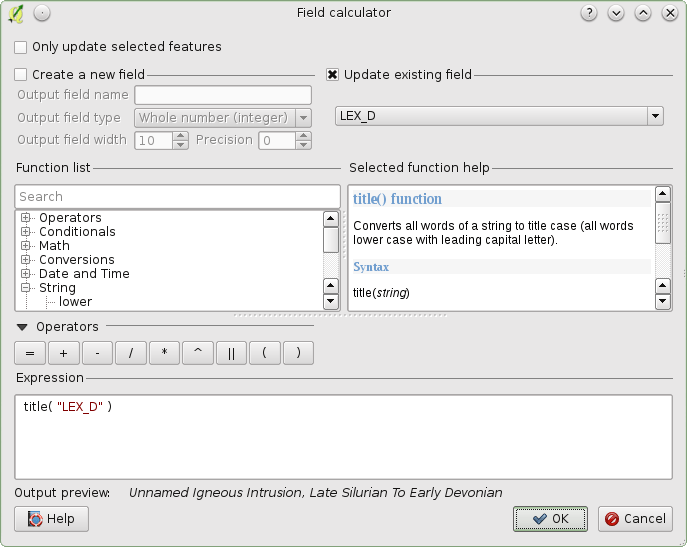Click help panel scrollbar up arrow
The width and height of the screenshot is (687, 547).
pyautogui.click(x=663, y=194)
